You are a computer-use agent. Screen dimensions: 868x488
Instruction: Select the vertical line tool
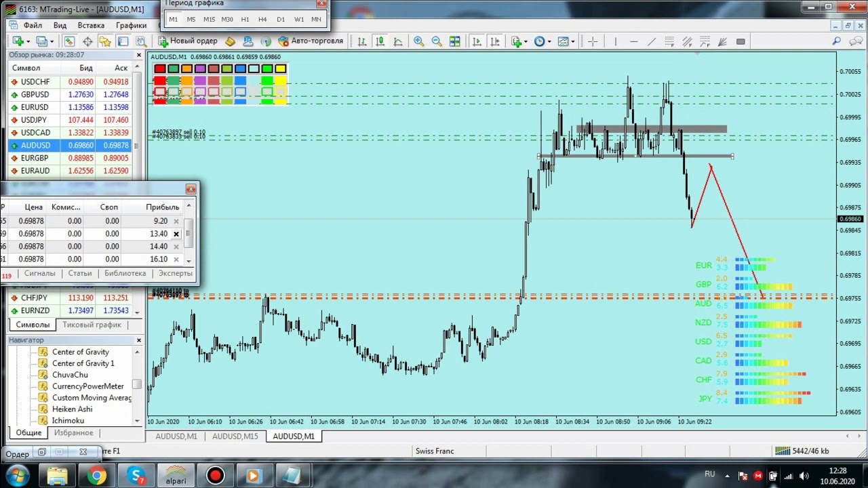click(615, 41)
